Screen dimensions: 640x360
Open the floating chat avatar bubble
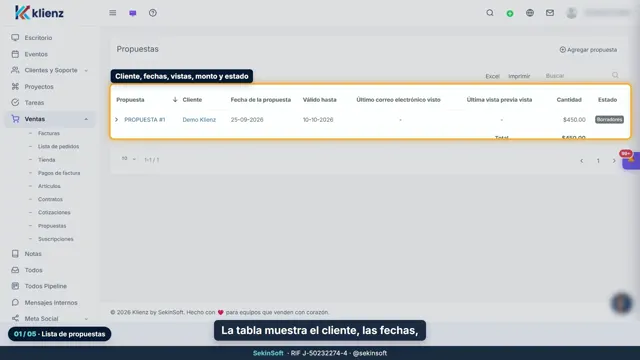[622, 303]
